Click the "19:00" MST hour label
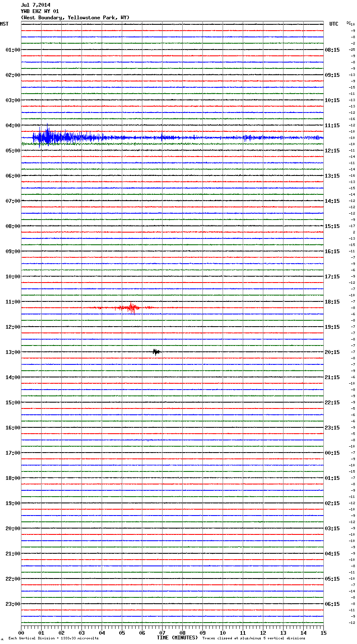This screenshot has height=644, width=357. 13,503
